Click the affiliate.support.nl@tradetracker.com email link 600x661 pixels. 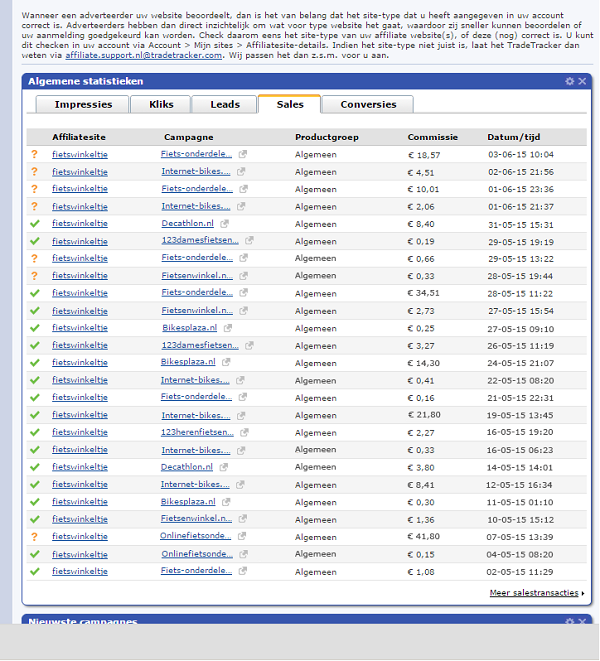click(x=143, y=55)
